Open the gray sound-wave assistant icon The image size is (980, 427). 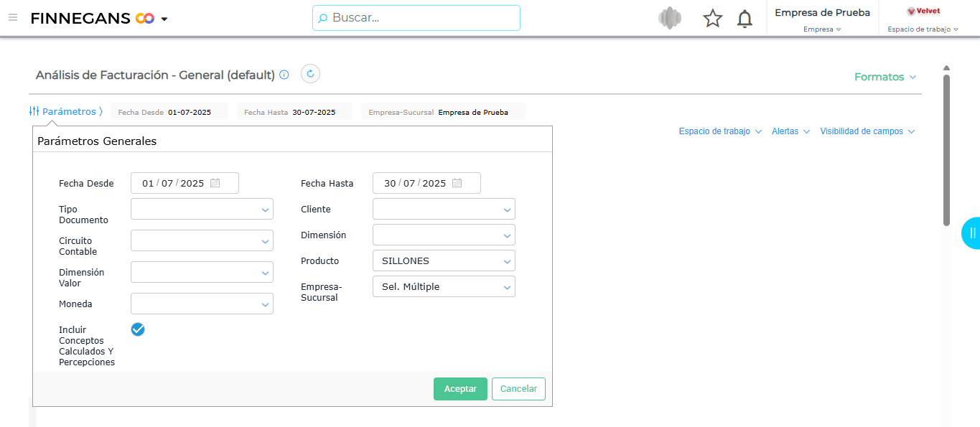(x=670, y=18)
